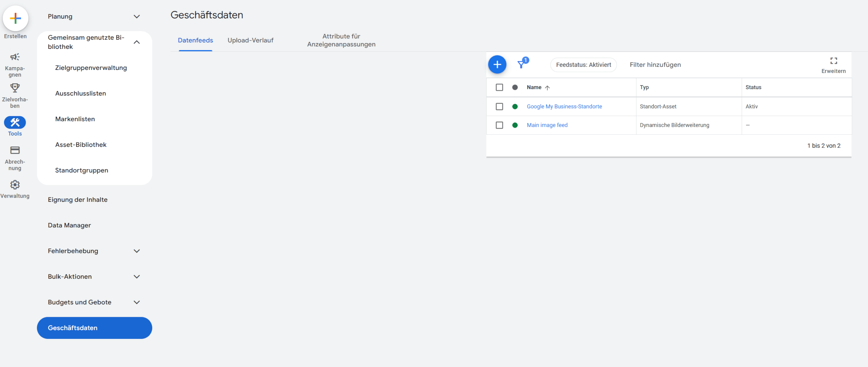This screenshot has width=868, height=367.
Task: Open Abrechnung via the credit card icon
Action: pos(15,150)
